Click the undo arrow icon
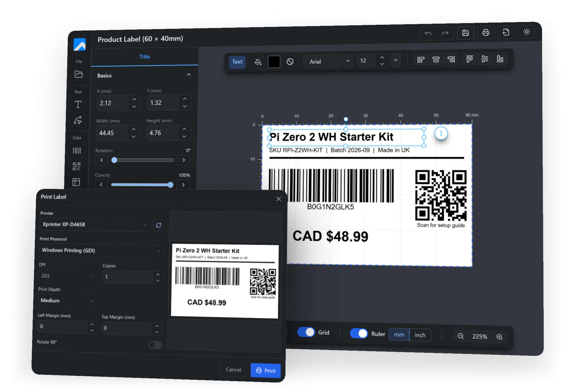The image size is (572, 392). coord(428,33)
